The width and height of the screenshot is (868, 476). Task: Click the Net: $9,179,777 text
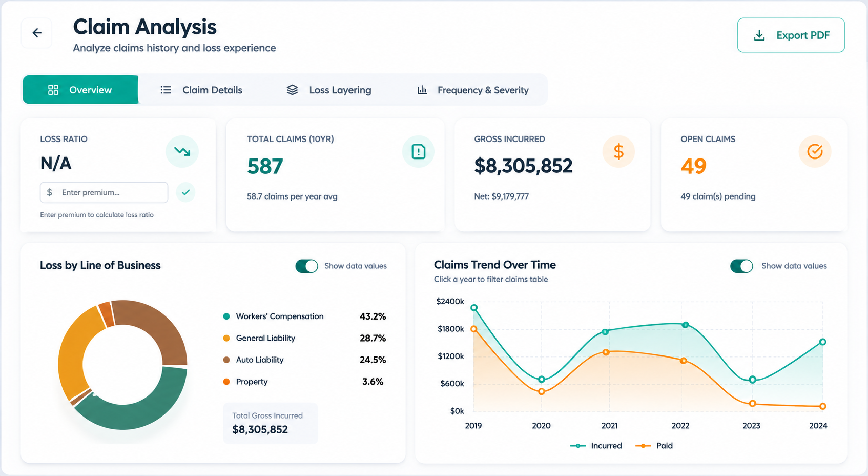tap(501, 196)
